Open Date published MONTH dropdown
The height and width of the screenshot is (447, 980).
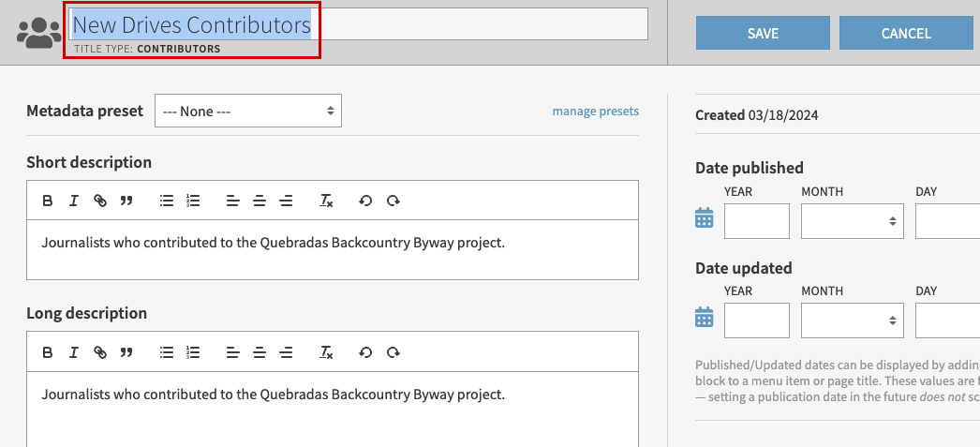pos(853,220)
